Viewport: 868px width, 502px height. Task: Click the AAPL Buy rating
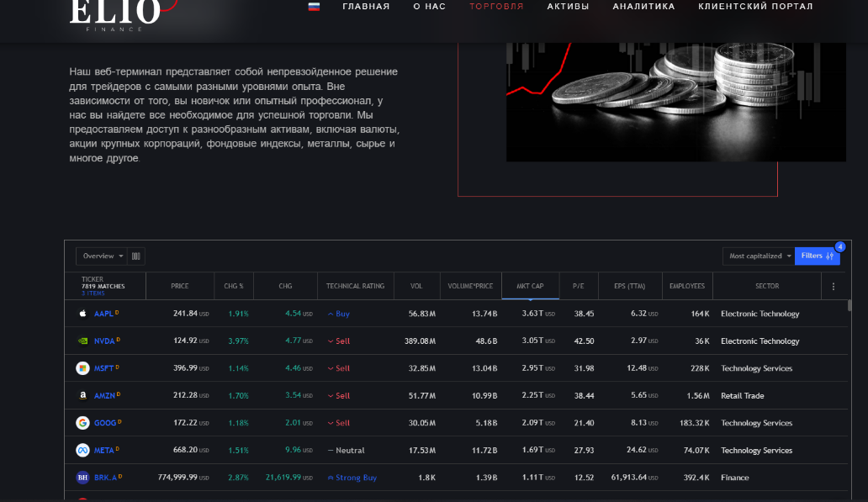pyautogui.click(x=339, y=314)
